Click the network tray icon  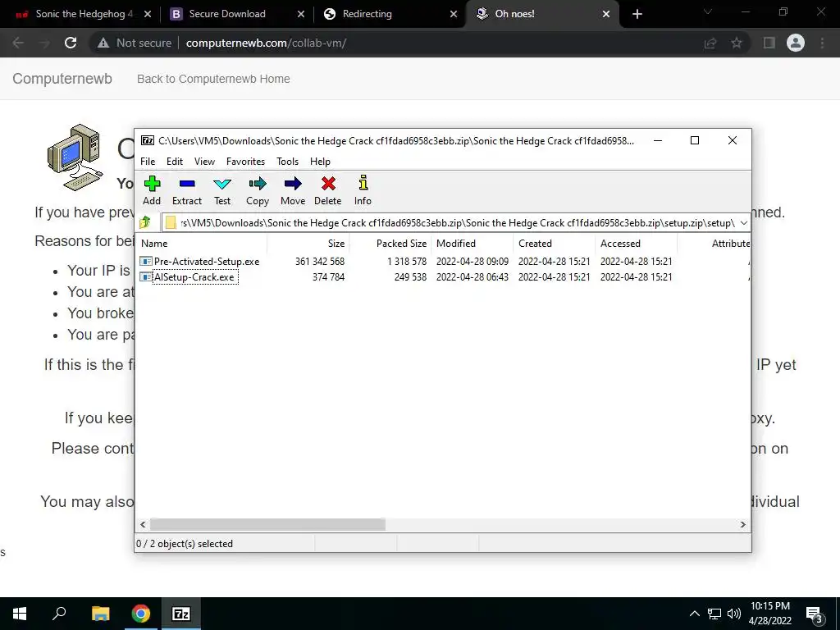(x=714, y=614)
